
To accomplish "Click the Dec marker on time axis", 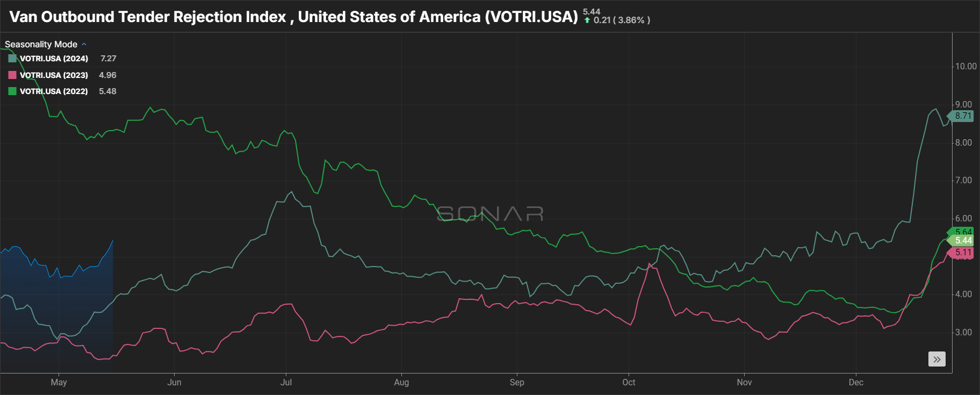I will pos(856,382).
